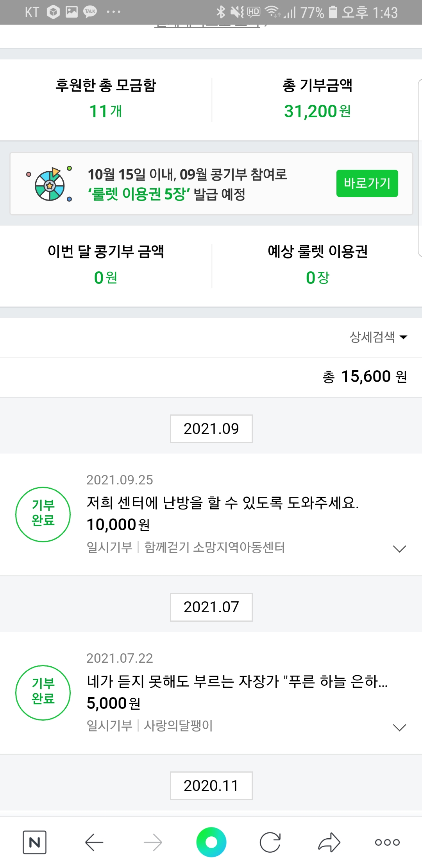Screen dimensions: 422x868
Task: Tap the Naver N home icon
Action: pos(34,842)
